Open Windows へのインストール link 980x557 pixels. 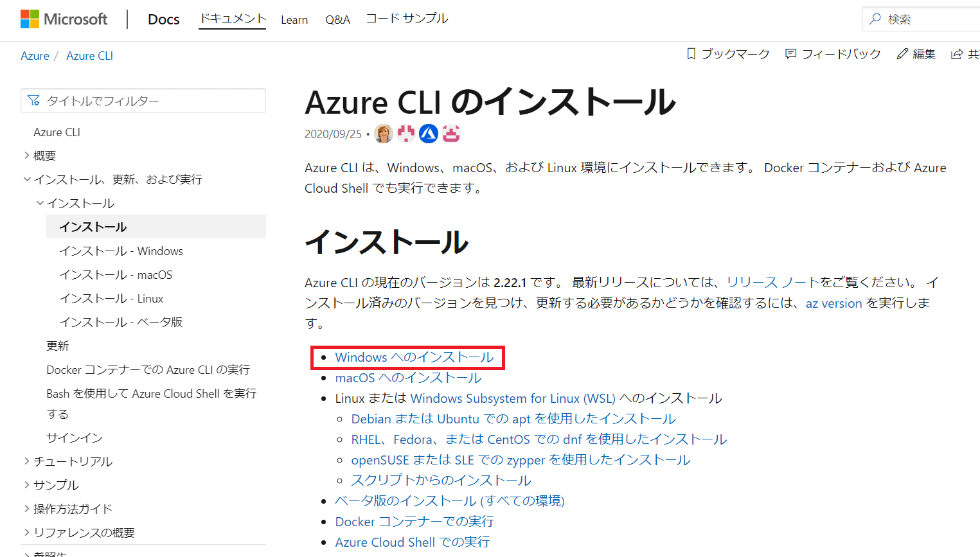pos(414,357)
